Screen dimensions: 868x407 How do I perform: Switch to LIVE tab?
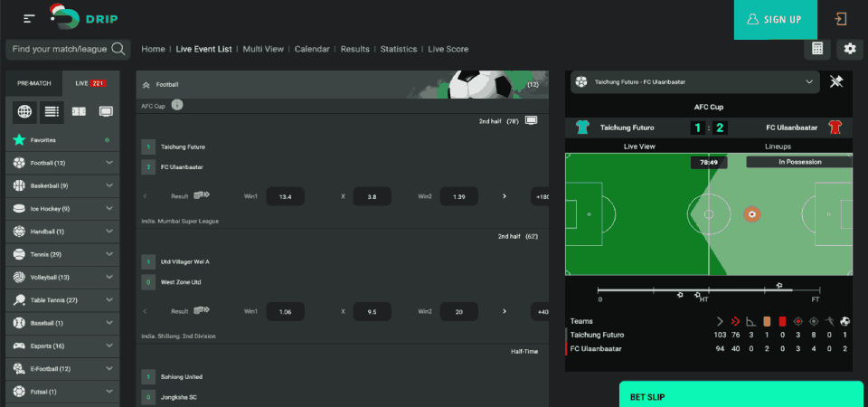click(x=91, y=83)
